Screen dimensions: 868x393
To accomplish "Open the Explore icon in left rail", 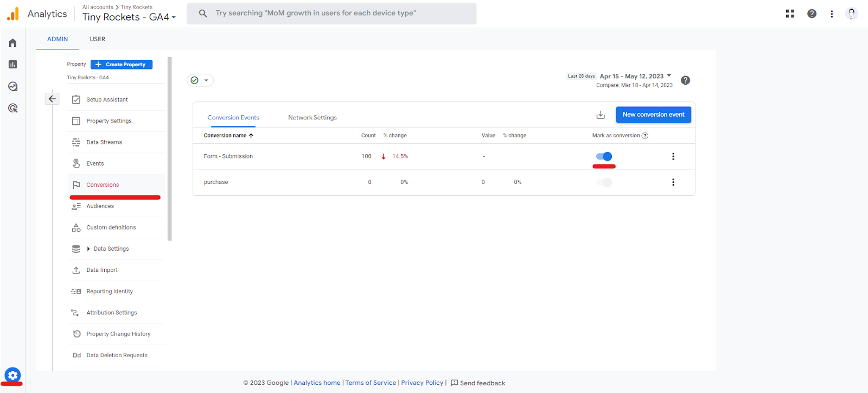I will point(12,86).
